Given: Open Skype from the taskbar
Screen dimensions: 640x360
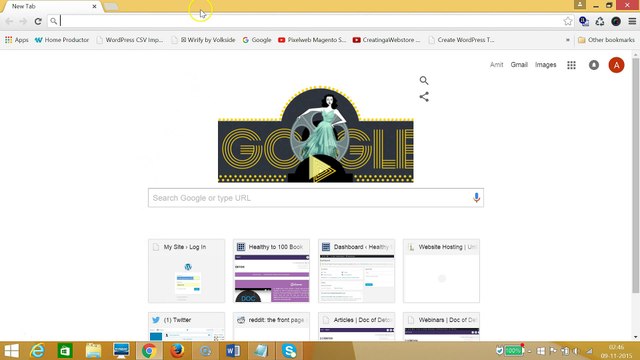Looking at the screenshot, I should tap(289, 351).
